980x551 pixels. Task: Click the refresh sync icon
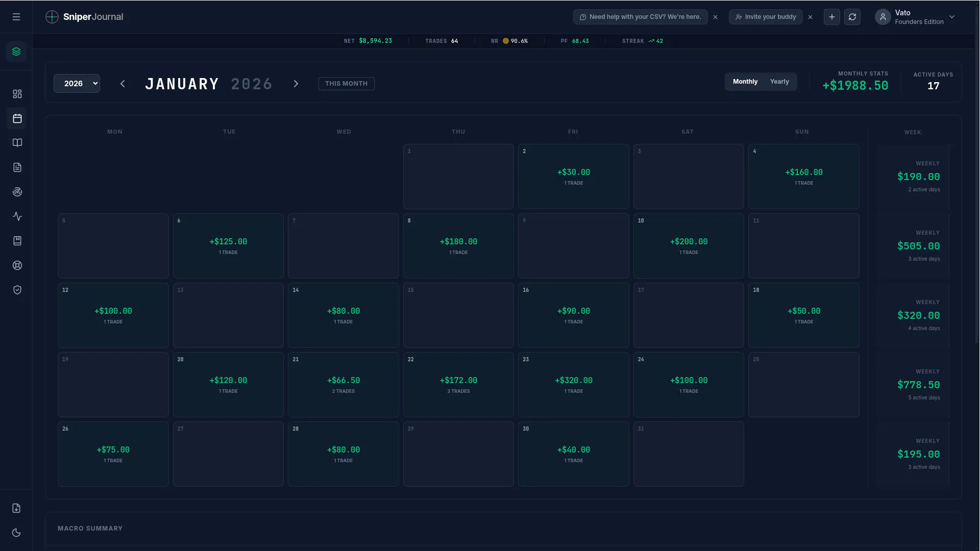(x=852, y=17)
